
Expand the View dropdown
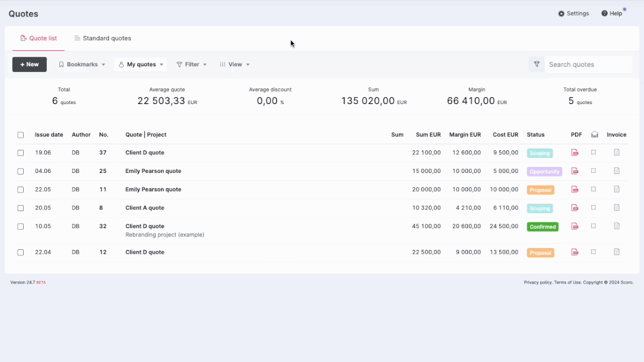tap(235, 64)
